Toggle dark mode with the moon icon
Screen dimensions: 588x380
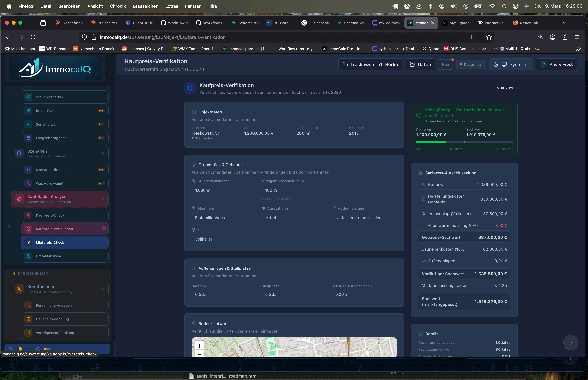tap(496, 64)
